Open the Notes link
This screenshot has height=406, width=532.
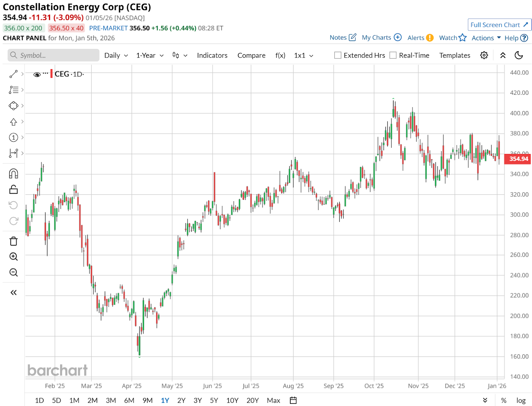tap(338, 37)
